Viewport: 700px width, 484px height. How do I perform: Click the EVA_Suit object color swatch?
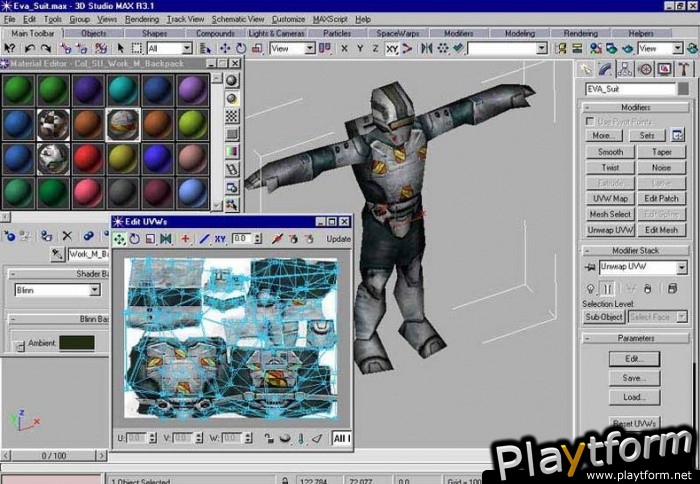coord(683,89)
